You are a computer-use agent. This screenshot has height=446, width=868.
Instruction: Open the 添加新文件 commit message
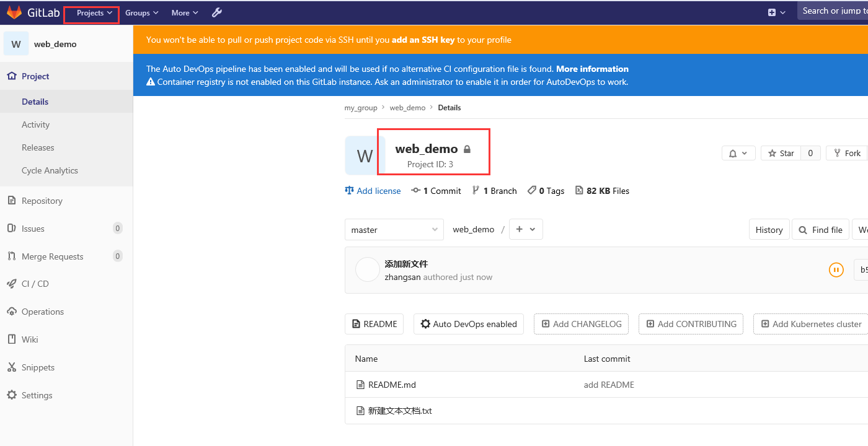406,264
